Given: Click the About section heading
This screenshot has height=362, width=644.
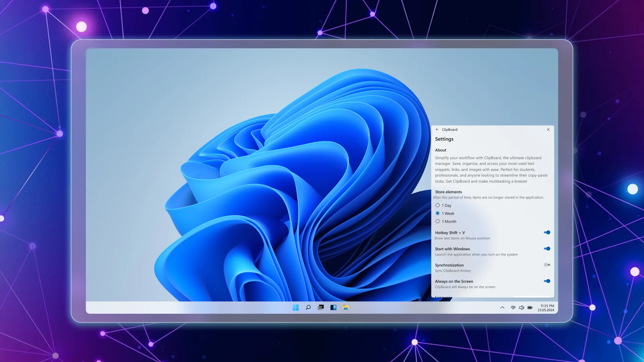Looking at the screenshot, I should [x=440, y=150].
